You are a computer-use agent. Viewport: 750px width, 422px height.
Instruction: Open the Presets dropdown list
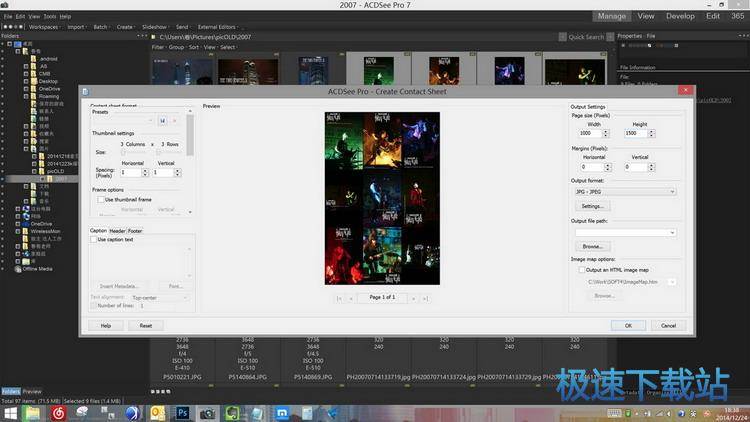150,120
